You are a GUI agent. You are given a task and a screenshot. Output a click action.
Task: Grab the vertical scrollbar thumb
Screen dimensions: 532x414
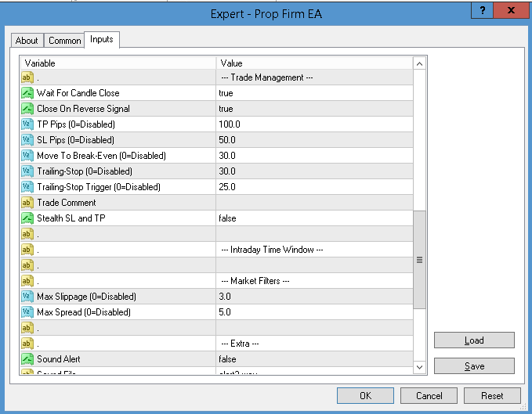[419, 259]
